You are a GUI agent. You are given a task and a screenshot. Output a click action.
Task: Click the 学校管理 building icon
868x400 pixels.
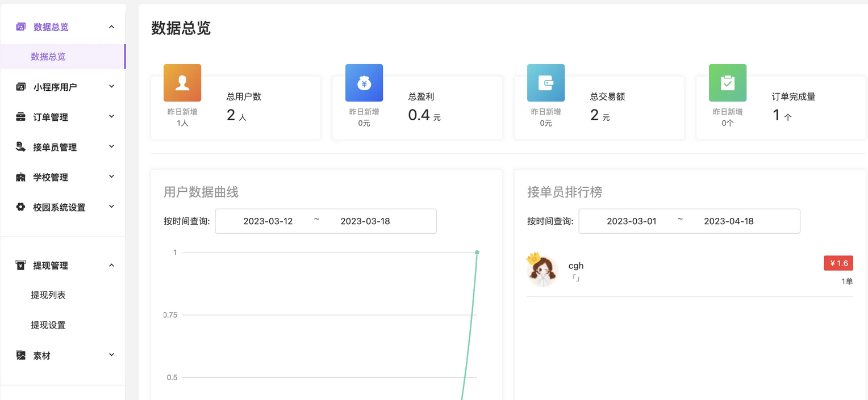pyautogui.click(x=21, y=177)
